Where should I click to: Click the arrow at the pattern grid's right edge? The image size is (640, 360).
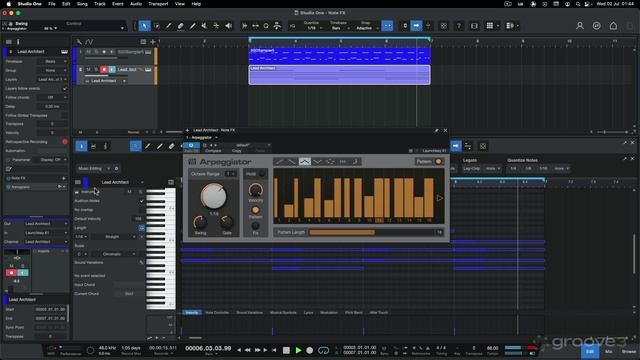pos(440,198)
